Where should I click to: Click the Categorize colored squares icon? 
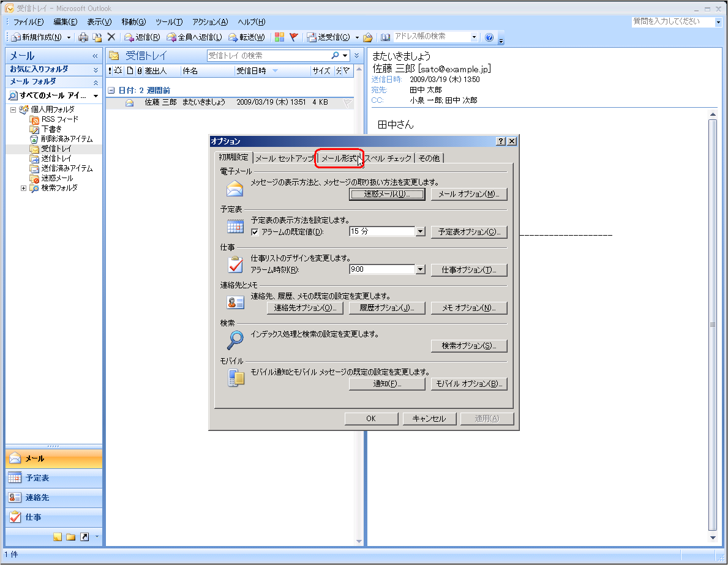279,37
